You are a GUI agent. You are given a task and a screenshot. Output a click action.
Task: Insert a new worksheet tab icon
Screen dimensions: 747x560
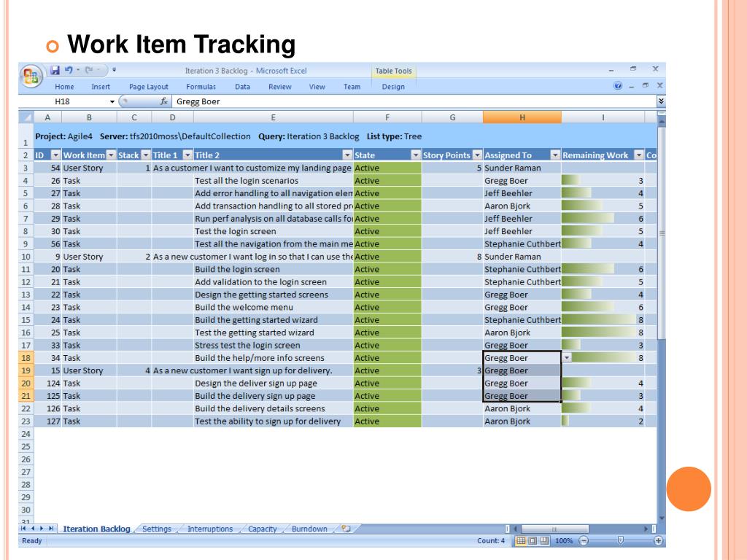click(346, 529)
